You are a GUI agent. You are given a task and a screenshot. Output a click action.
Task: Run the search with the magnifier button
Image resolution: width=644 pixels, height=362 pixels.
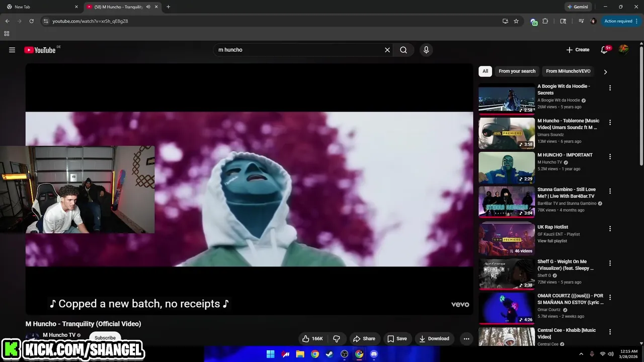pos(404,50)
